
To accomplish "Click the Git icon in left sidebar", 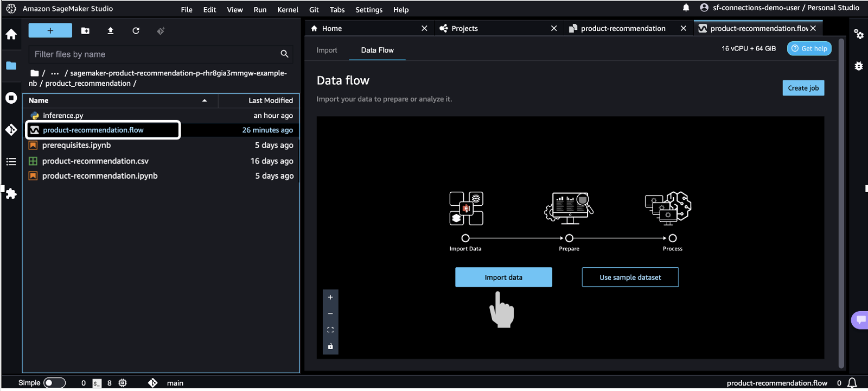I will point(11,130).
